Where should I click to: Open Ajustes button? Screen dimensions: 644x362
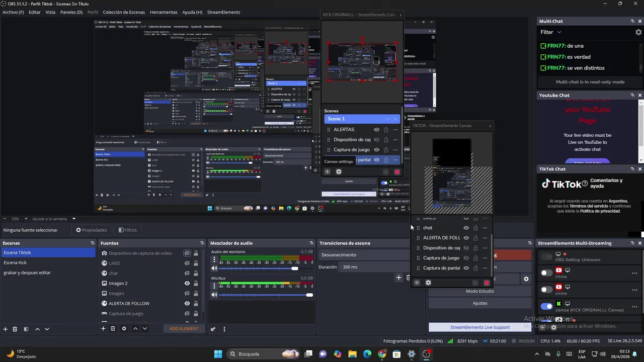tap(479, 303)
